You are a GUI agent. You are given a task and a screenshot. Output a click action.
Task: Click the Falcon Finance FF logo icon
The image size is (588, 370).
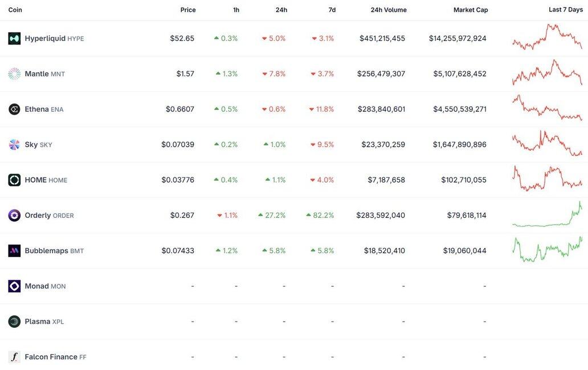[14, 357]
